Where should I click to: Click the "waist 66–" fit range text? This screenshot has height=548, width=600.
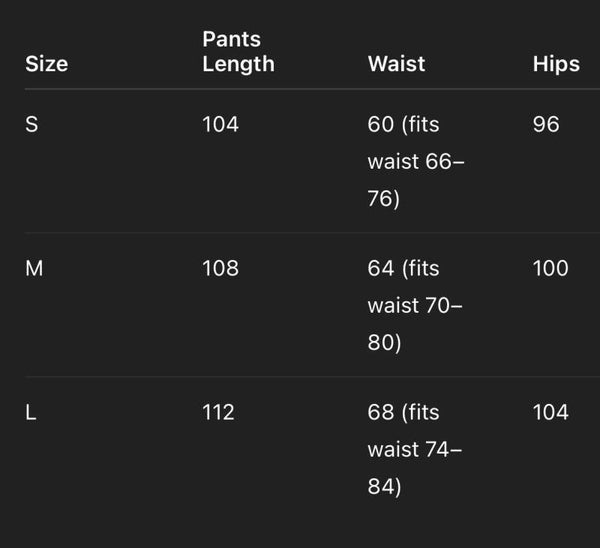(416, 162)
